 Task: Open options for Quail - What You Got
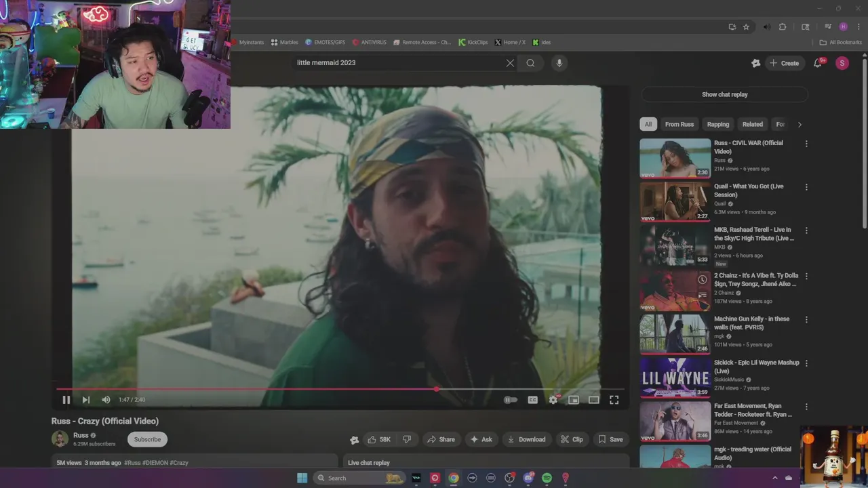click(x=806, y=187)
